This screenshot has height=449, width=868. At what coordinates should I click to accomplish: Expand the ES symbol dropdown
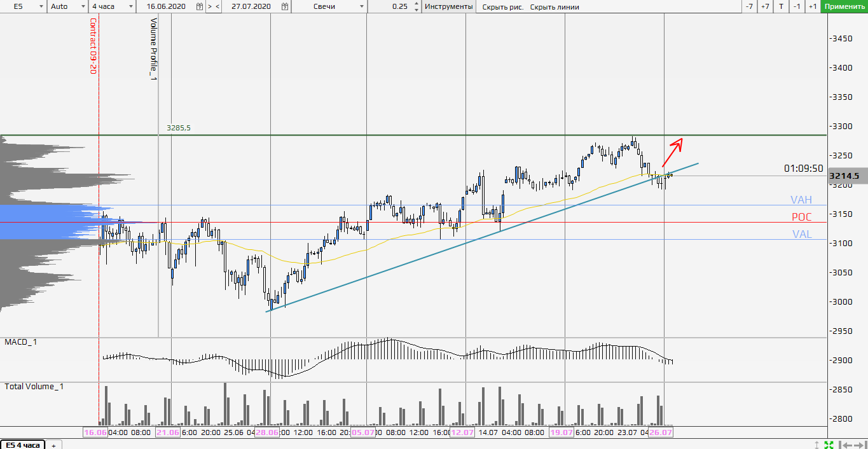[41, 6]
